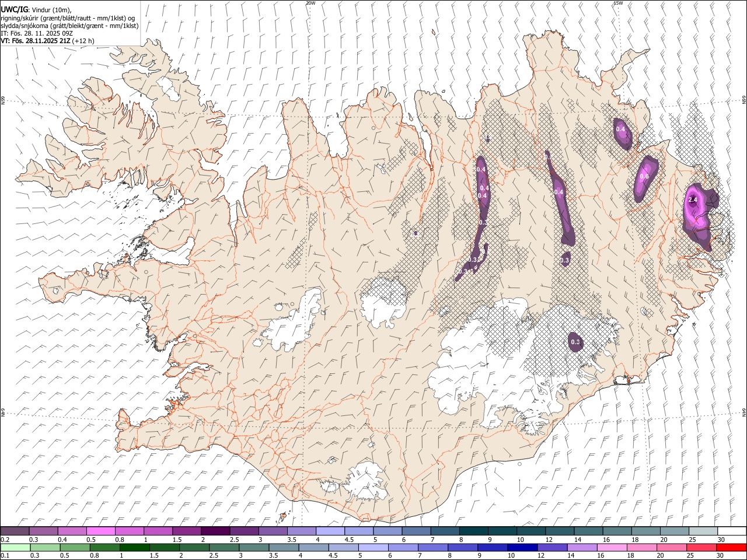The height and width of the screenshot is (560, 747).
Task: Click the VT: Fös. 28.11.2025 21Z (+12 h) line
Action: point(47,41)
